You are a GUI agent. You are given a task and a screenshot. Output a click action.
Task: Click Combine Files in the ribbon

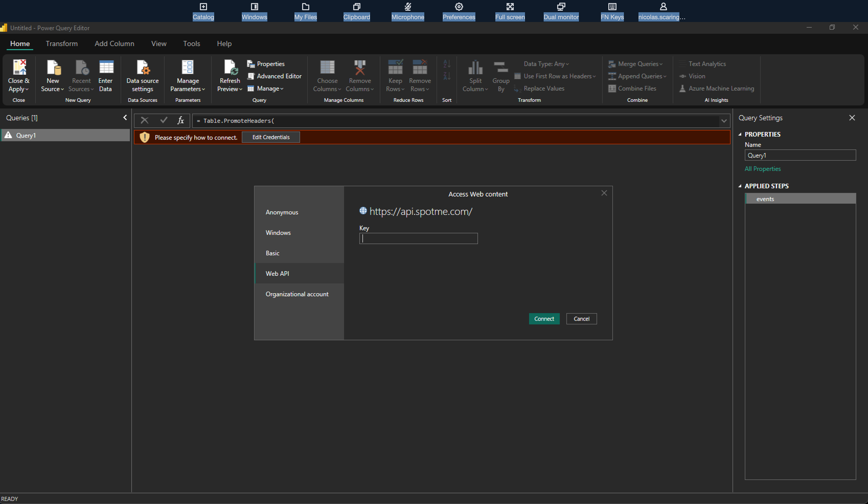[632, 89]
